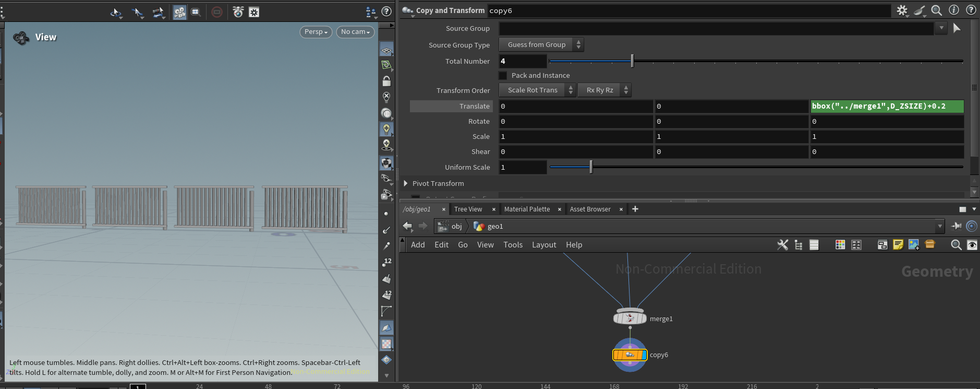The width and height of the screenshot is (980, 389).
Task: Toggle reference plane grid display
Action: click(386, 50)
